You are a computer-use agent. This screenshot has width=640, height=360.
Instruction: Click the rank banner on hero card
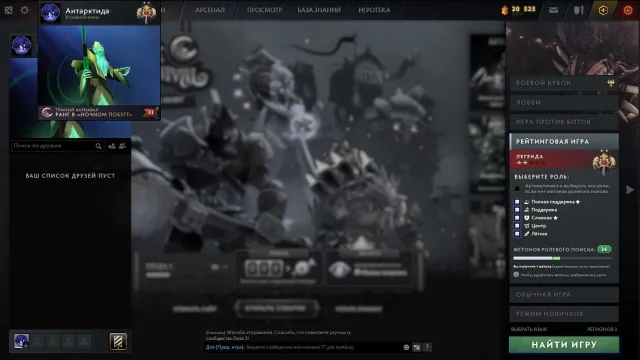(99, 112)
